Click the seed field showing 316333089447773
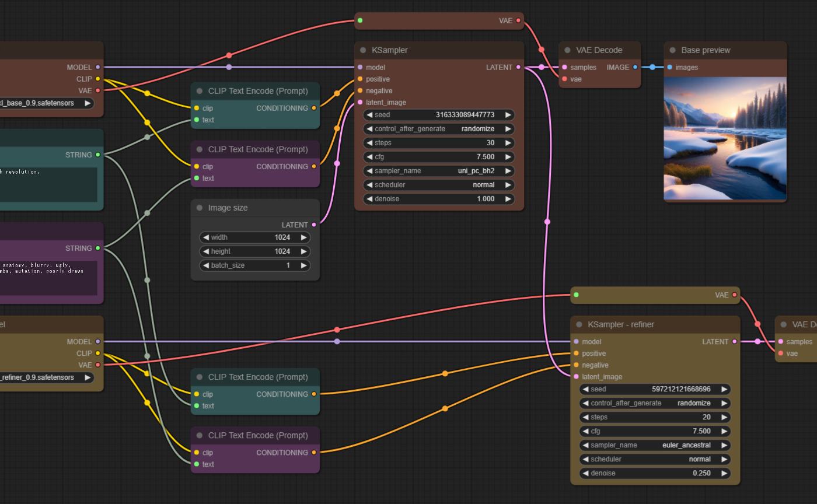This screenshot has height=504, width=817. pyautogui.click(x=439, y=115)
